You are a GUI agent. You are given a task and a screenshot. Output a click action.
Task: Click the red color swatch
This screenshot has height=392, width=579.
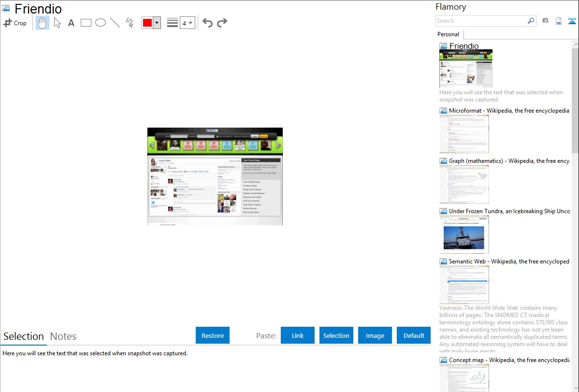[x=147, y=23]
